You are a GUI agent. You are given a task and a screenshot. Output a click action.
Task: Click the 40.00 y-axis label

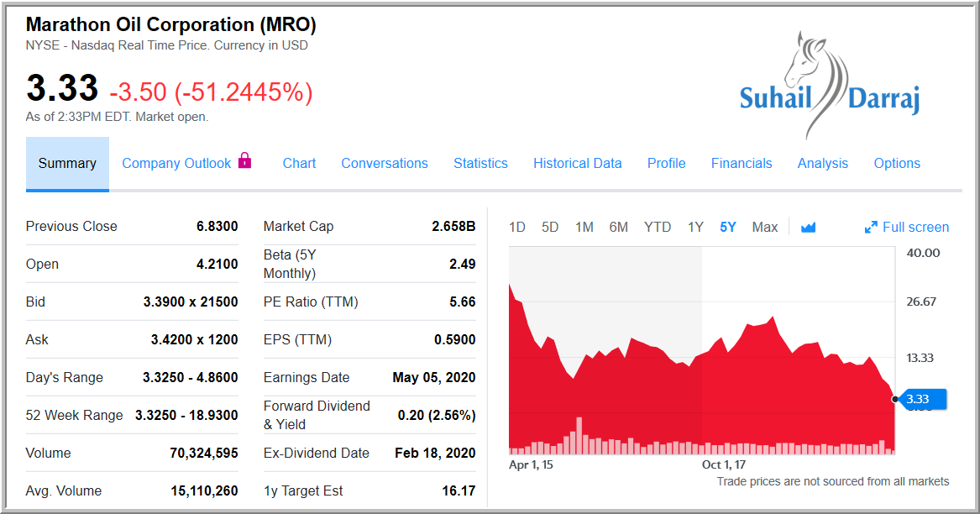[x=923, y=253]
